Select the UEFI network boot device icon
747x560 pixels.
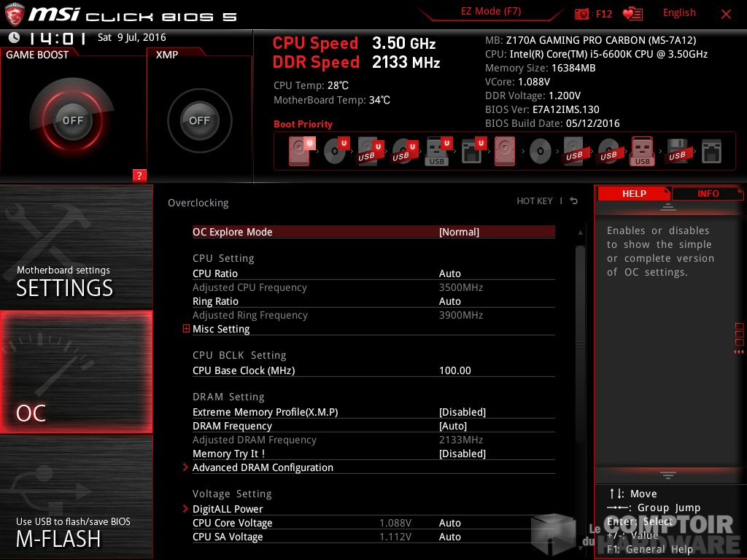473,152
